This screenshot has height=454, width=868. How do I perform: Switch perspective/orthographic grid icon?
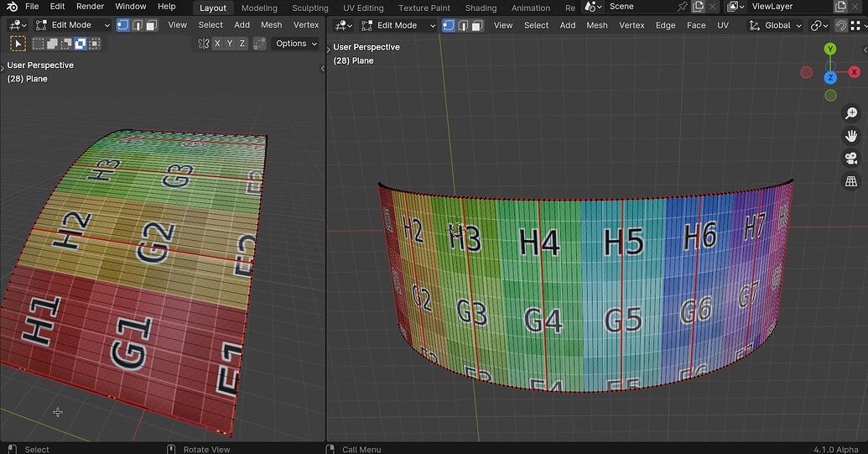tap(851, 181)
